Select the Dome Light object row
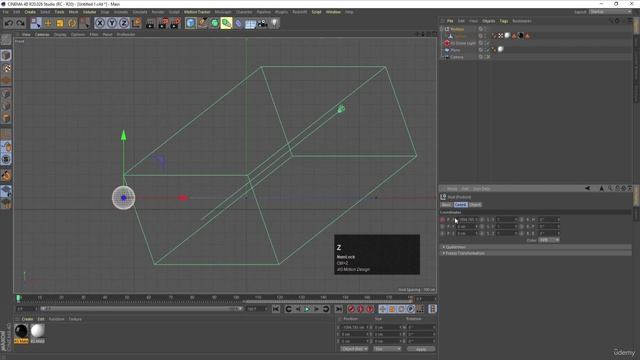The image size is (640, 360). tap(463, 43)
